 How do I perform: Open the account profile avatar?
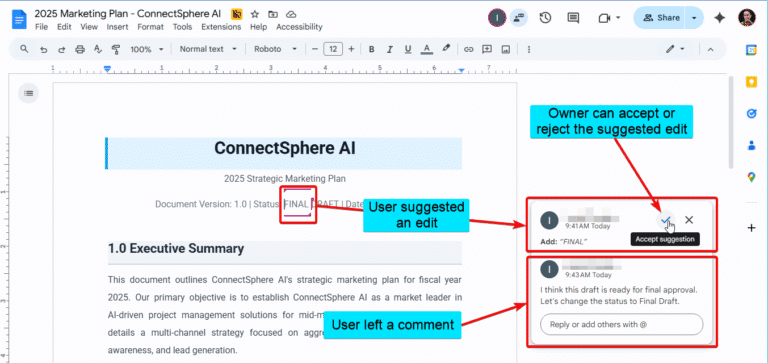pyautogui.click(x=747, y=18)
